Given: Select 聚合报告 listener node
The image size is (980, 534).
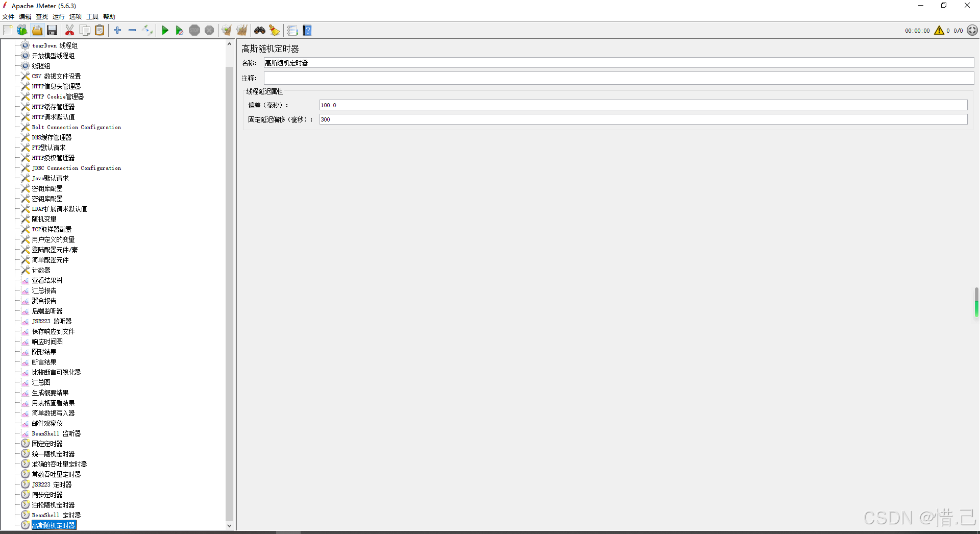Looking at the screenshot, I should [x=44, y=301].
